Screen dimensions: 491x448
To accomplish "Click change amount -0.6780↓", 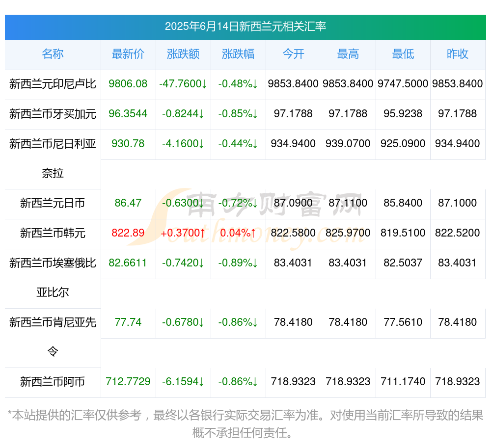I will pyautogui.click(x=183, y=322).
